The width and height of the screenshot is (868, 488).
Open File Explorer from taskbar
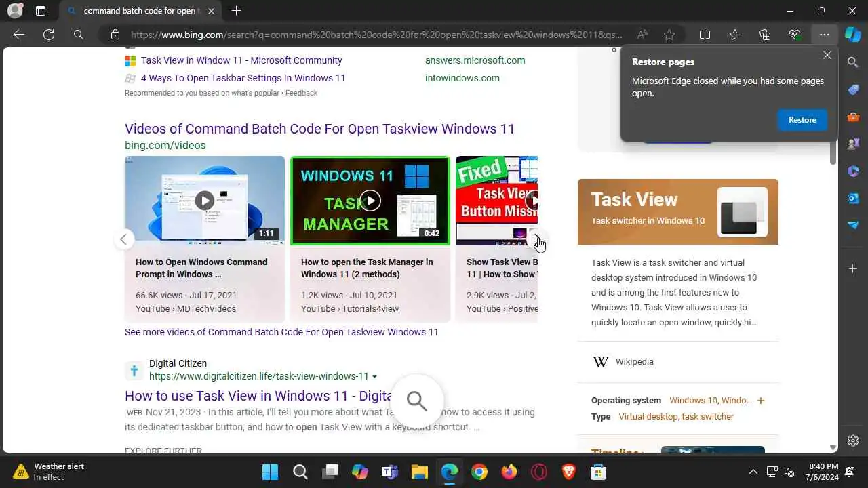pos(419,472)
